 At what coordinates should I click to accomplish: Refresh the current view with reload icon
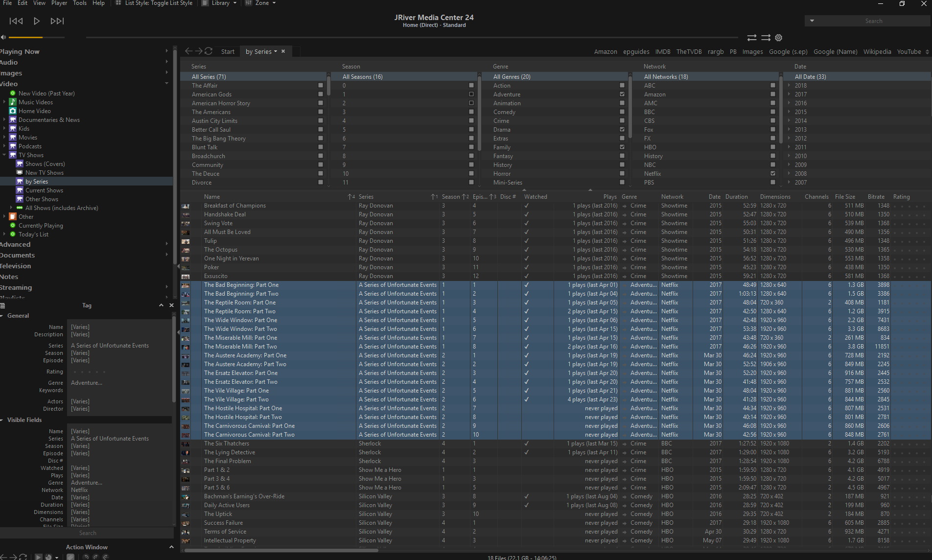209,51
